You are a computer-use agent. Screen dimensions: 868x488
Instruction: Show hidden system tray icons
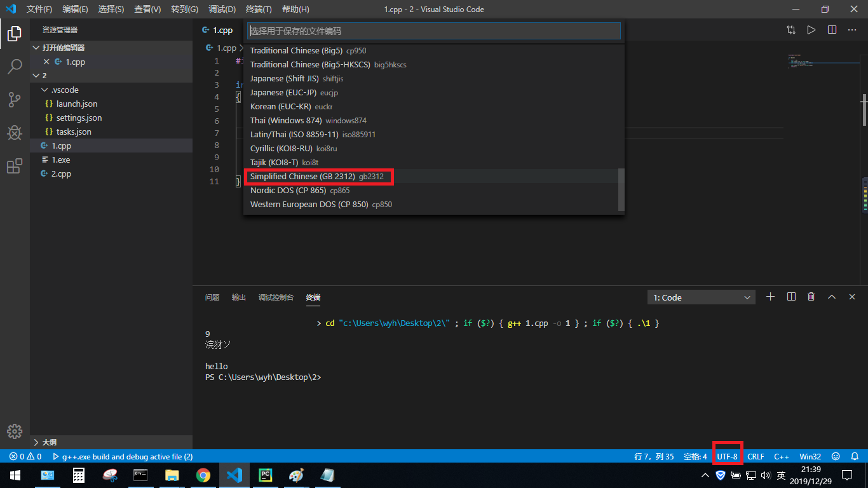(x=705, y=475)
